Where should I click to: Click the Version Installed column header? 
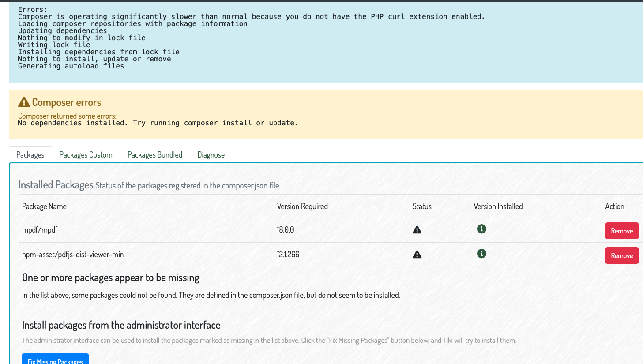click(498, 206)
